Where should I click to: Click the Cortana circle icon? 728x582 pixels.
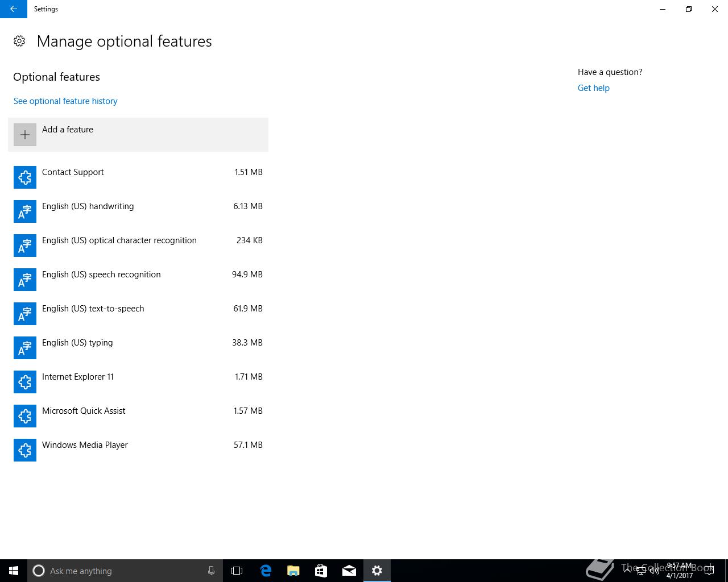(x=39, y=571)
